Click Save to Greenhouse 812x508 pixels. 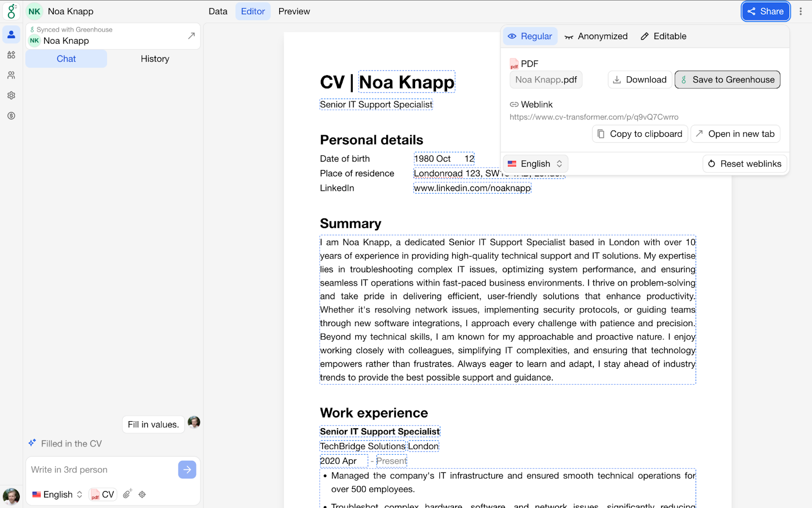pos(727,80)
